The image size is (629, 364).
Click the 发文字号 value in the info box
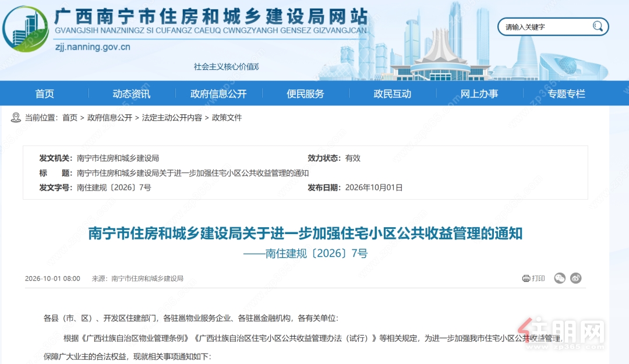point(114,188)
